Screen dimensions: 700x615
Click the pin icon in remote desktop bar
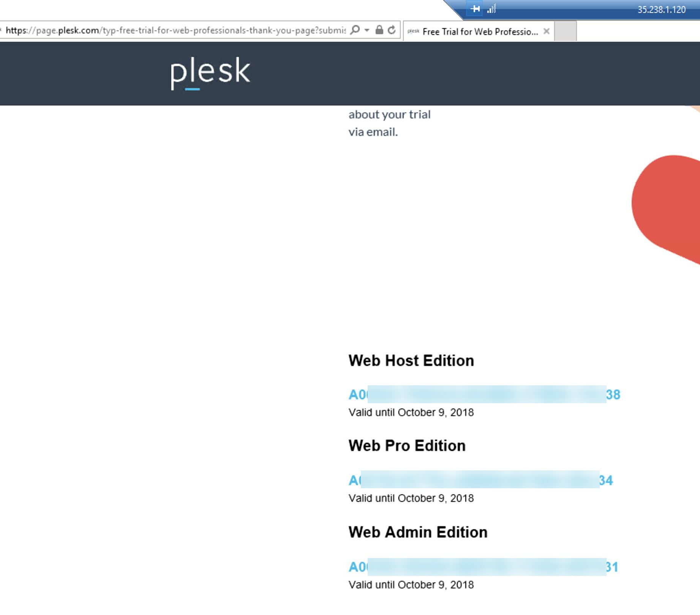[x=475, y=9]
